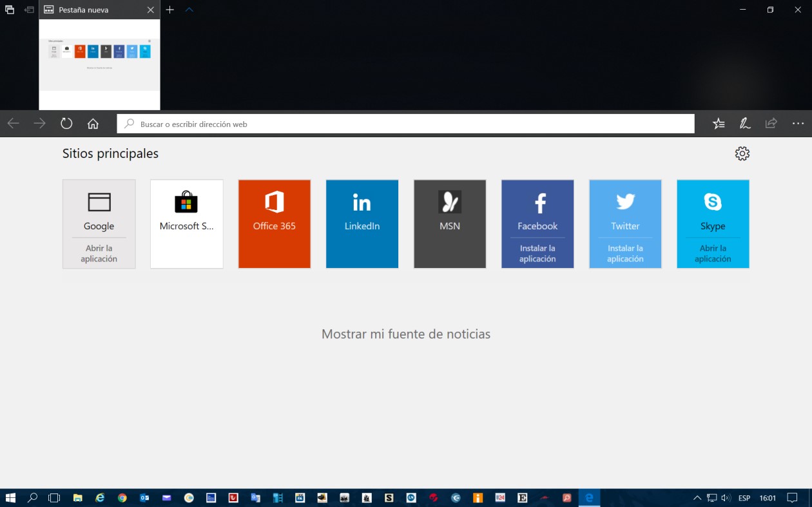812x507 pixels.
Task: Go to the home page
Action: coord(93,124)
